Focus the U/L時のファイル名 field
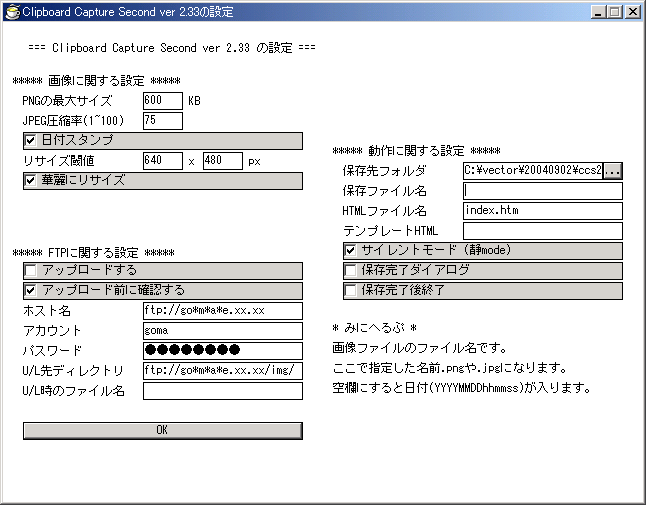Screen dimensions: 646x505 pos(223,390)
